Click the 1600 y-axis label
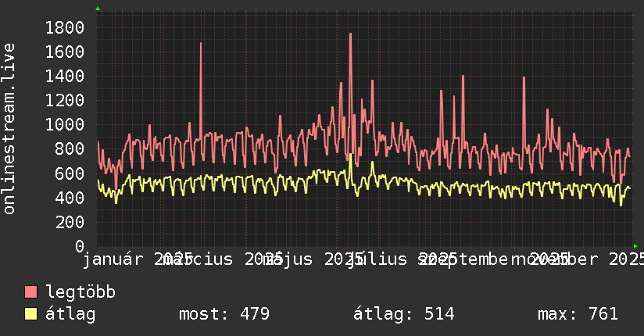 pos(65,52)
